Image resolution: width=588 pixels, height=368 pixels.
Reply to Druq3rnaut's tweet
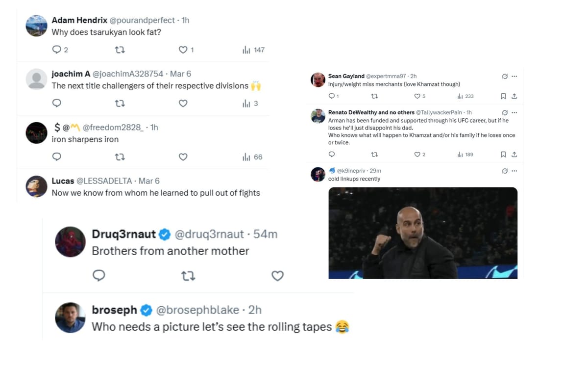point(99,276)
